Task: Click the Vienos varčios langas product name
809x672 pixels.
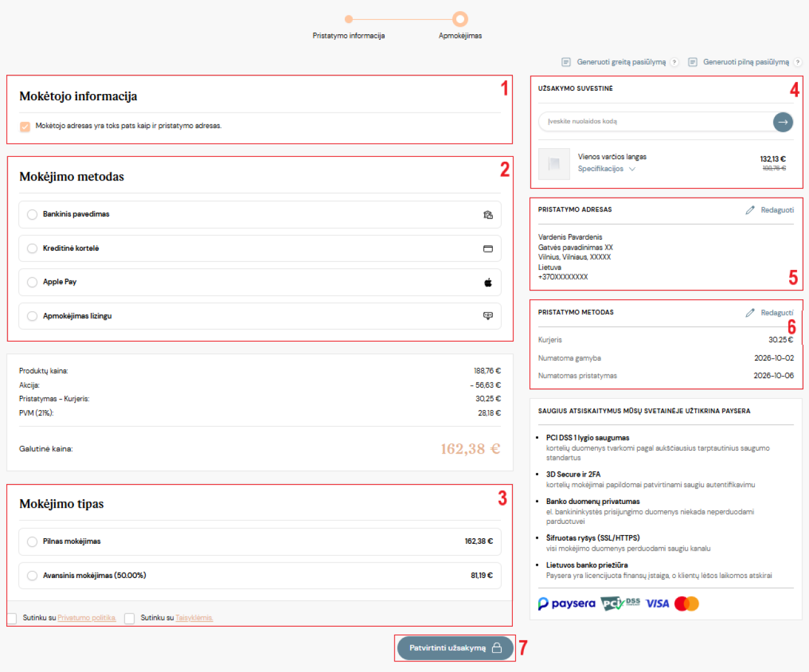Action: point(612,157)
